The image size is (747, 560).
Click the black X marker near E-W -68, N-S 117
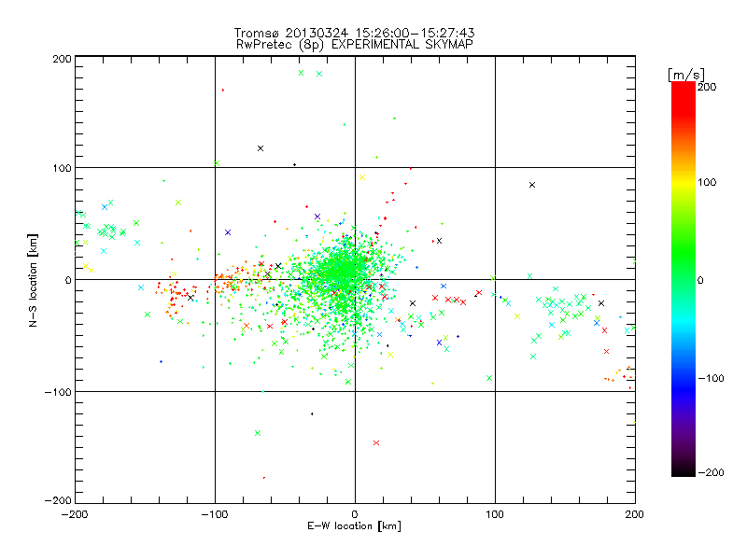(261, 148)
